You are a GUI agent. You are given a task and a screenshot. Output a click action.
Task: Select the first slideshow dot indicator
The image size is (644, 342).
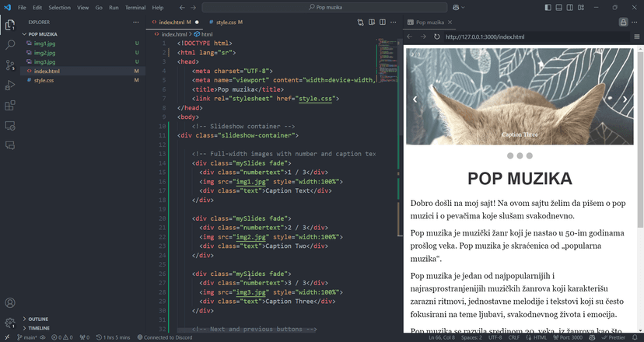coord(510,155)
